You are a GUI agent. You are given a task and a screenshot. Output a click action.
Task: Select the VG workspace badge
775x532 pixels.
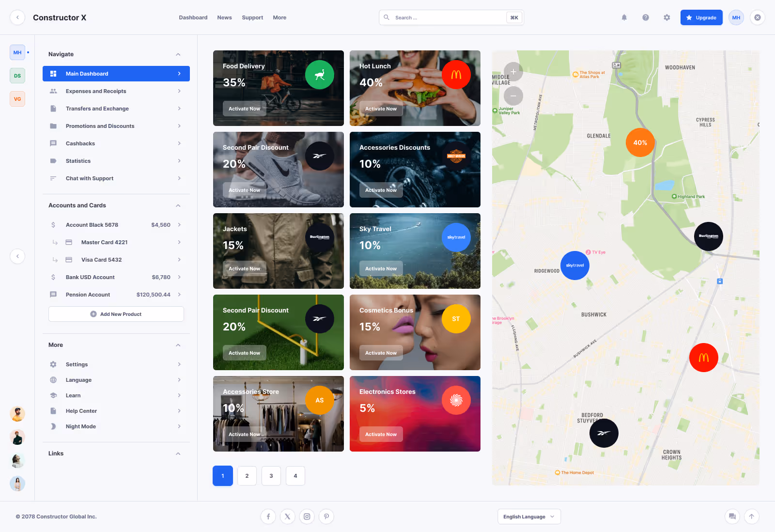[x=17, y=99]
